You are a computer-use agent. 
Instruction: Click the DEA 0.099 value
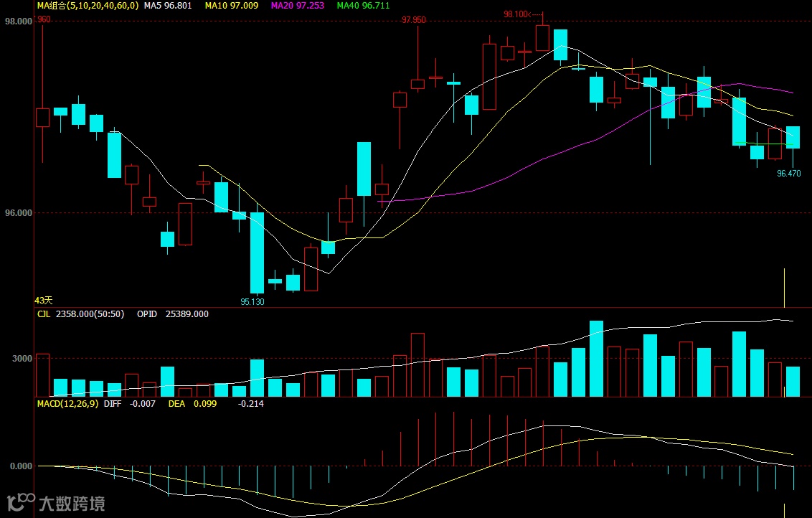(x=192, y=403)
